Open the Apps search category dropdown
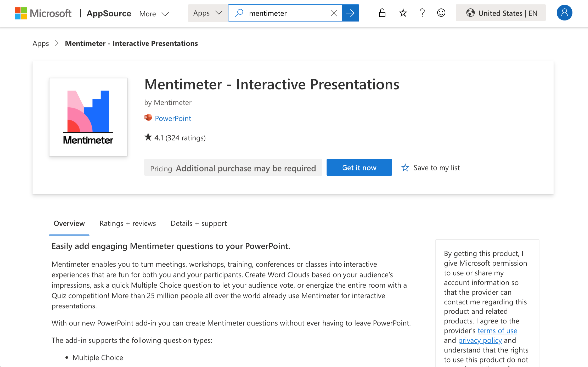This screenshot has height=367, width=588. click(x=208, y=13)
